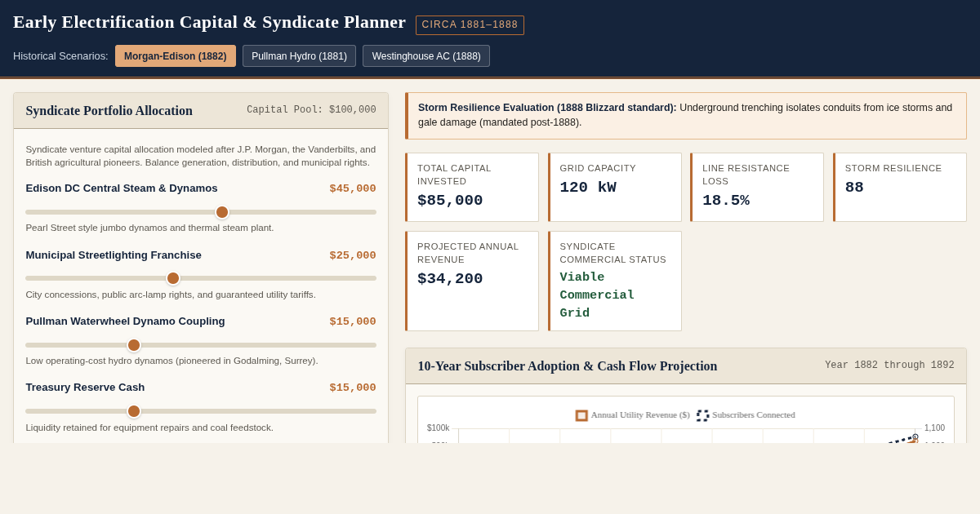
Task: Adjust the Pullman Waterwheel Dynamo Coupling slider
Action: [201, 345]
